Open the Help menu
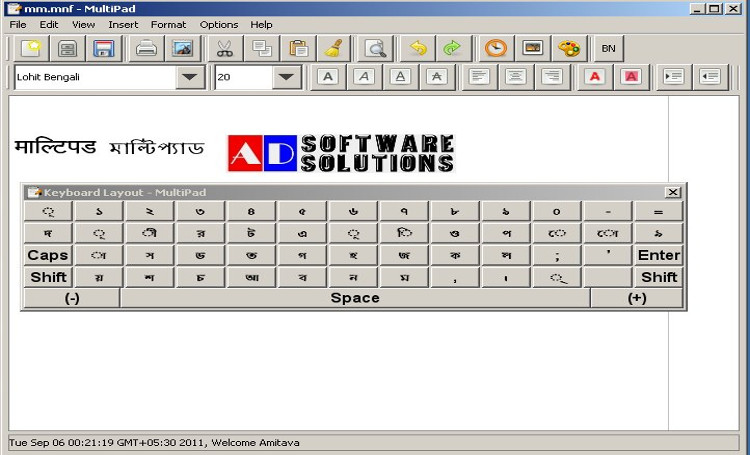The width and height of the screenshot is (750, 455). pos(261,24)
